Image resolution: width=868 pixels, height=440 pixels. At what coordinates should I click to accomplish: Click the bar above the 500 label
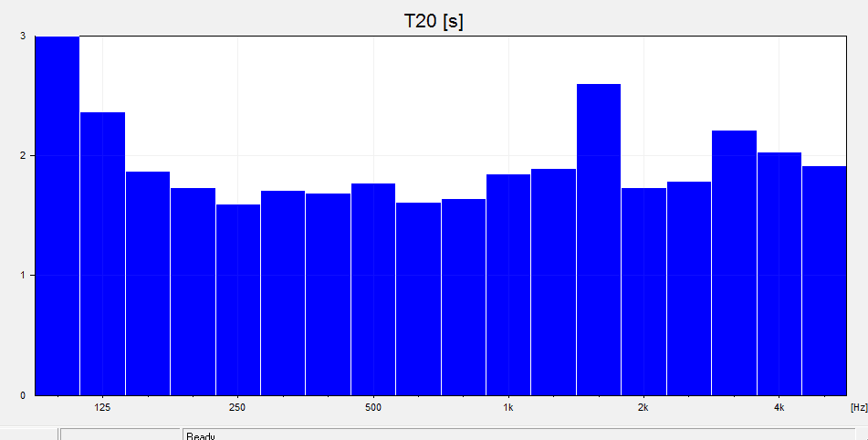pyautogui.click(x=372, y=289)
